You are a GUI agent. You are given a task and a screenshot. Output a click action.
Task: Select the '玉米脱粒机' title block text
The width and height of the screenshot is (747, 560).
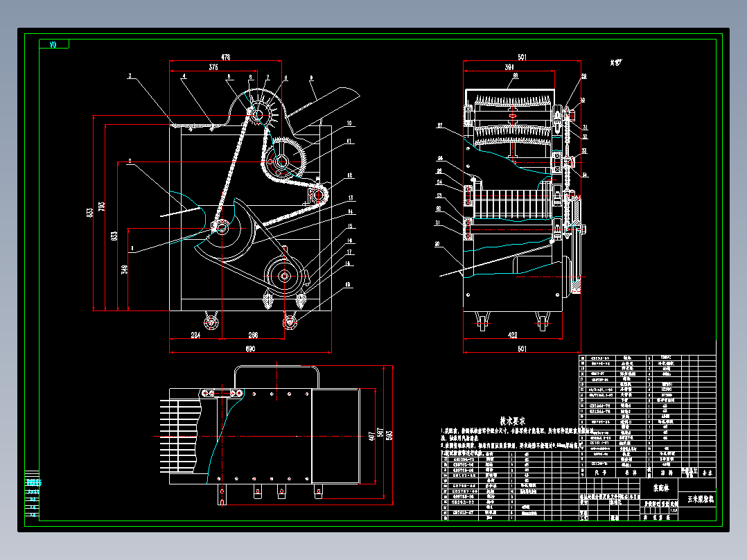click(x=701, y=499)
